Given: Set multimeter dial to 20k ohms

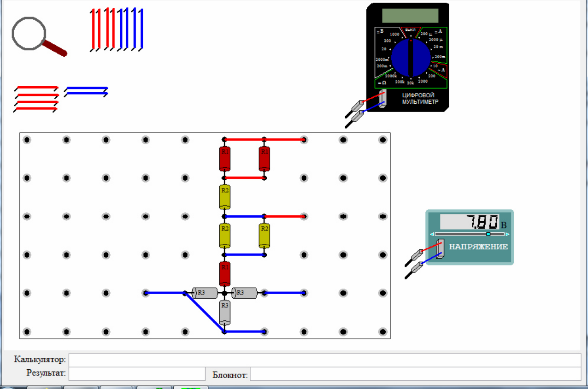Looking at the screenshot, I should click(411, 83).
